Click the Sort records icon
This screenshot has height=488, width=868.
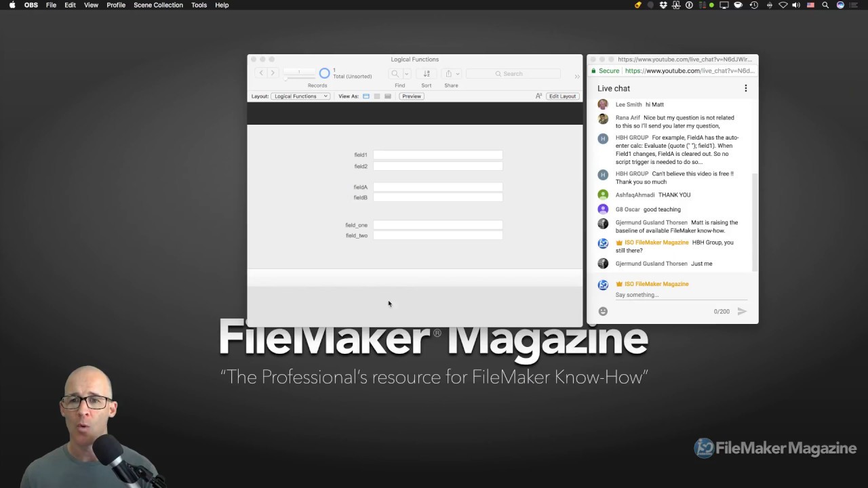(x=427, y=74)
